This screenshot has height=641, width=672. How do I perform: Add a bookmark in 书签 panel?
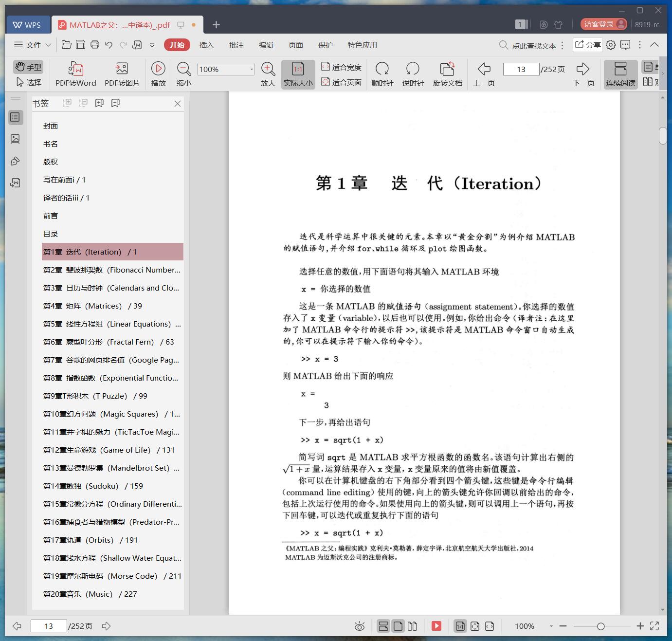pyautogui.click(x=99, y=103)
